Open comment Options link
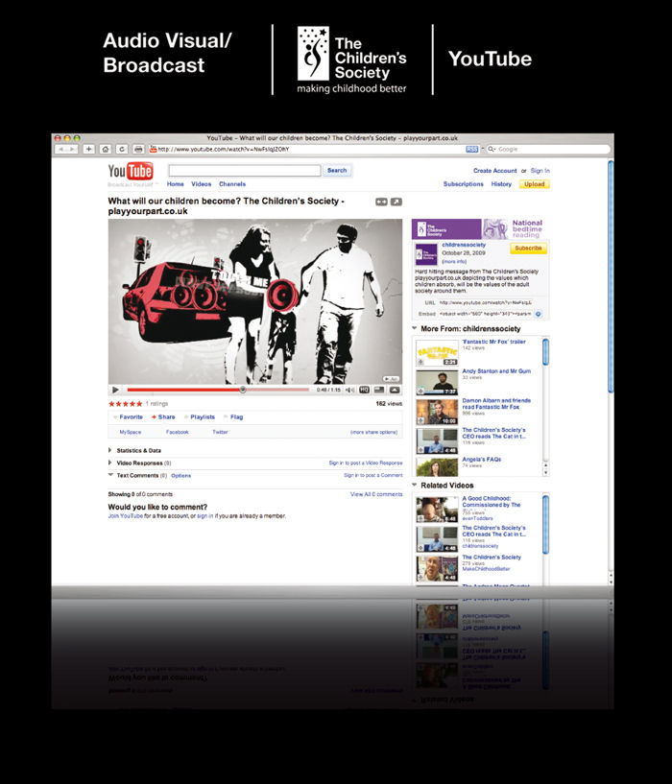This screenshot has width=672, height=784. coord(180,476)
